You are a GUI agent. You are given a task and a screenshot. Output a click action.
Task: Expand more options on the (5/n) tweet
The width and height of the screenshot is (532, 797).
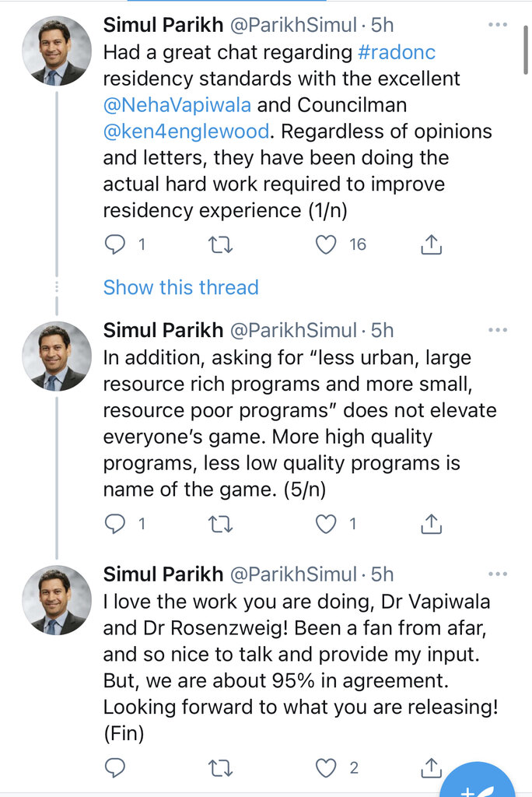click(498, 330)
